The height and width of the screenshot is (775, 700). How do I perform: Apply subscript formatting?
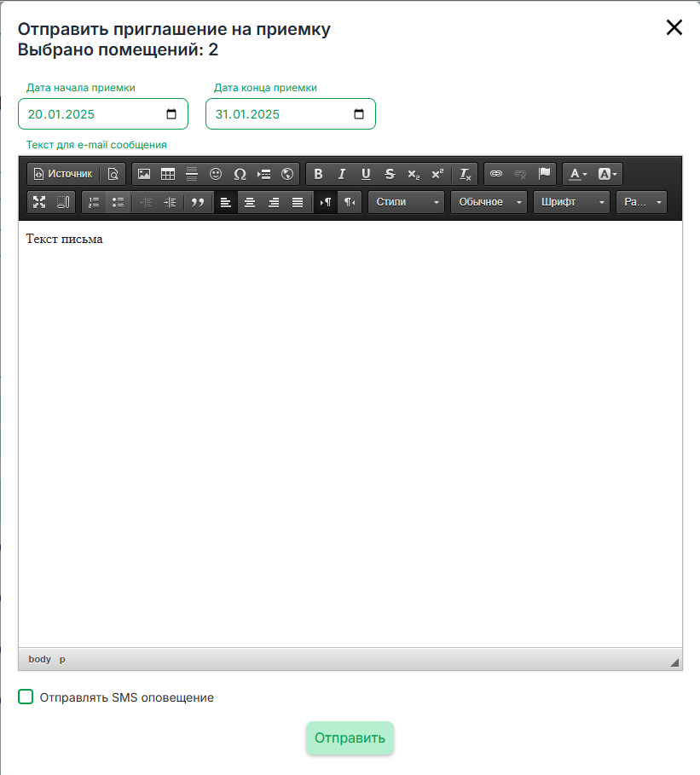pyautogui.click(x=414, y=174)
